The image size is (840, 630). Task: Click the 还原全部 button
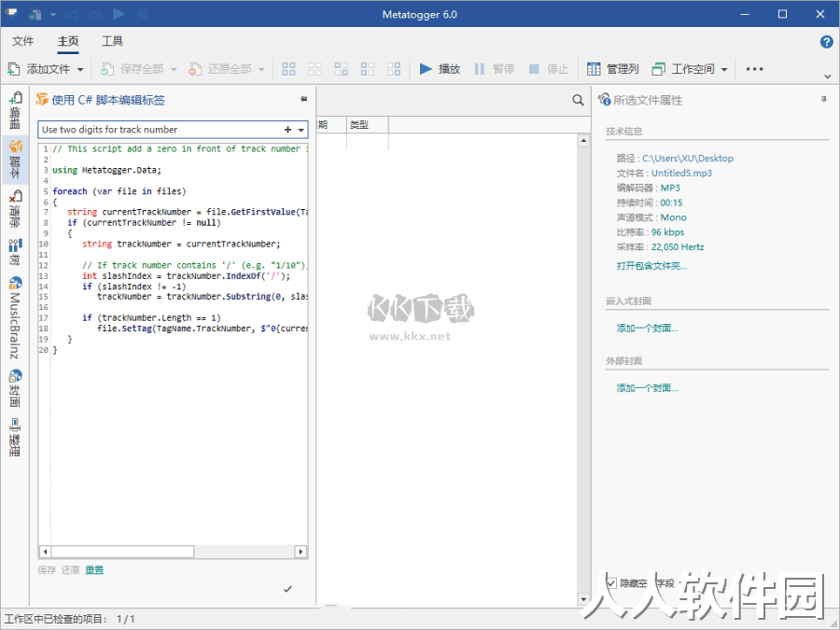click(x=219, y=69)
